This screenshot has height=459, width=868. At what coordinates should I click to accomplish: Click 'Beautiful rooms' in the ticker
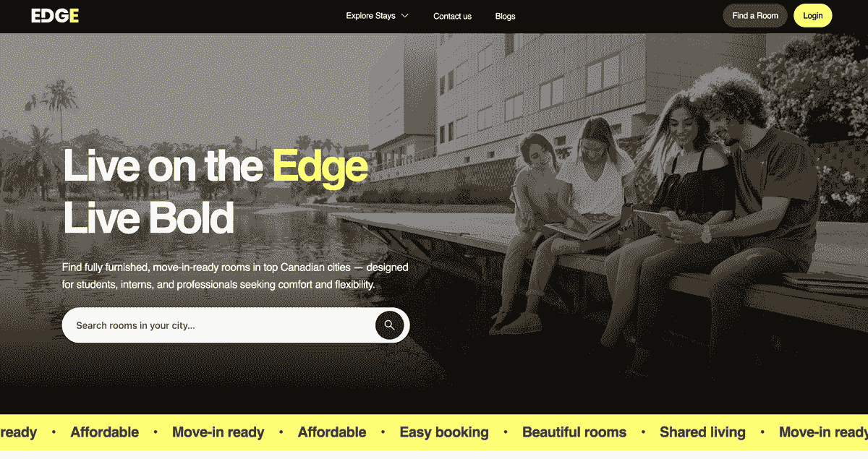(574, 432)
